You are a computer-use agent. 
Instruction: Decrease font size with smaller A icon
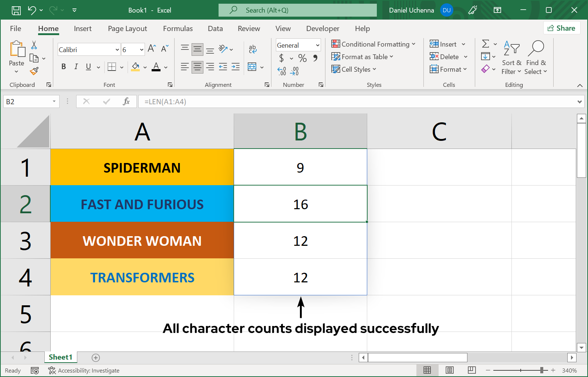[x=165, y=48]
